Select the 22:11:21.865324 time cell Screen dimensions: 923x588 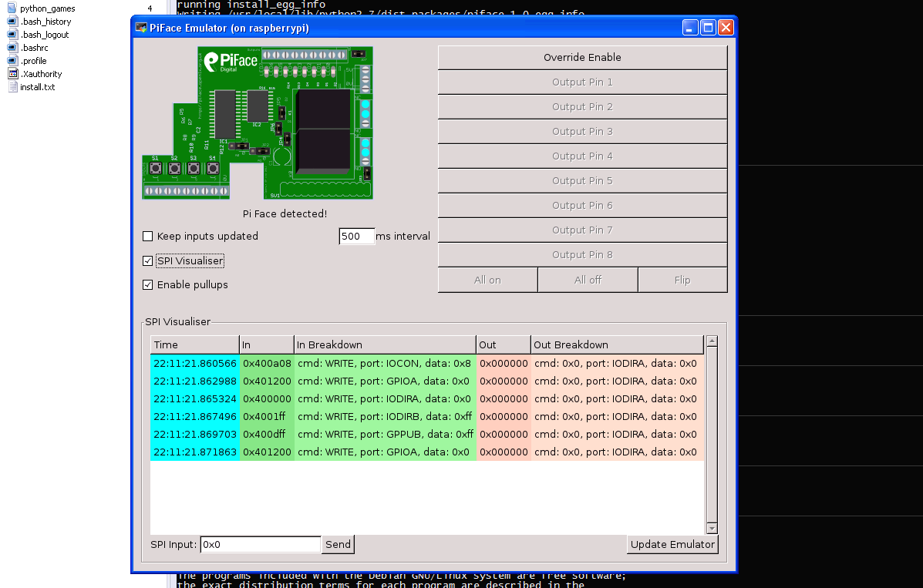(x=195, y=399)
